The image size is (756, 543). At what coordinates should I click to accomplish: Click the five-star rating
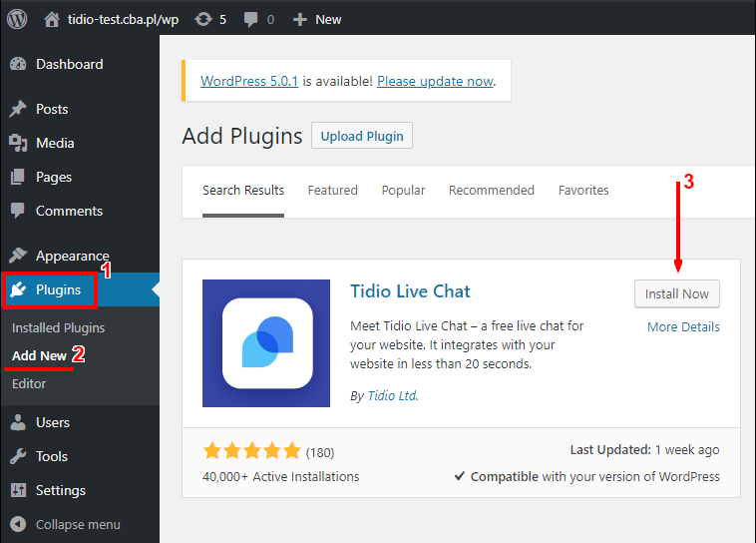point(251,451)
